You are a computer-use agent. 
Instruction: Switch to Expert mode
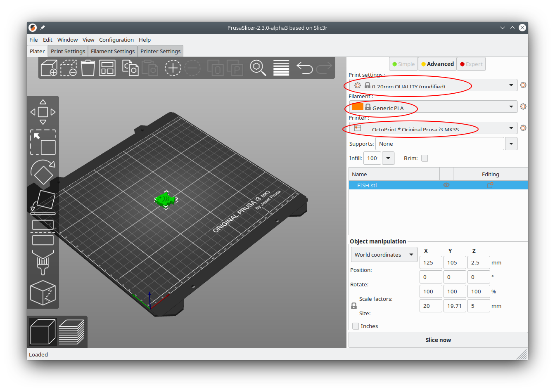pyautogui.click(x=471, y=64)
